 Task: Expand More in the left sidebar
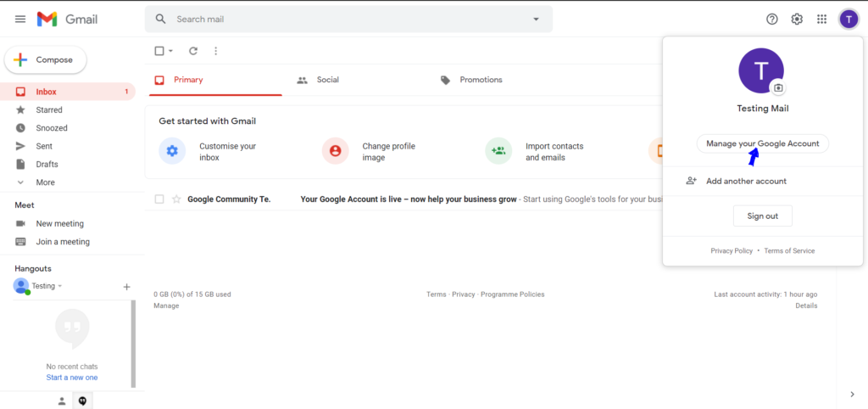tap(45, 182)
